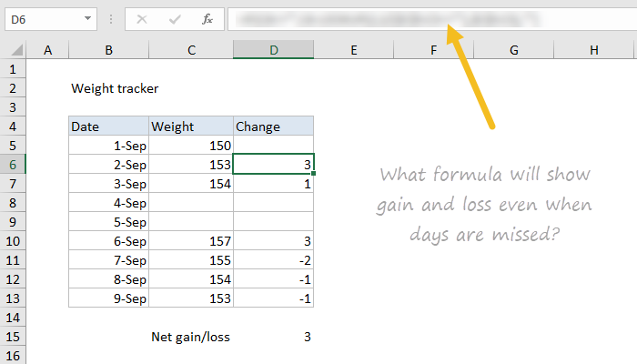Click the Insert Function fx icon

point(207,18)
